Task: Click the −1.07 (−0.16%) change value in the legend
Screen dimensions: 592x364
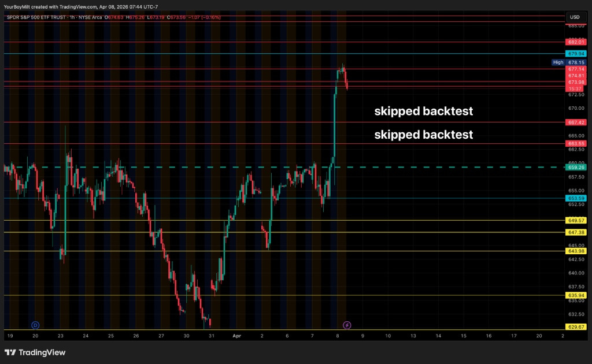Action: (204, 17)
